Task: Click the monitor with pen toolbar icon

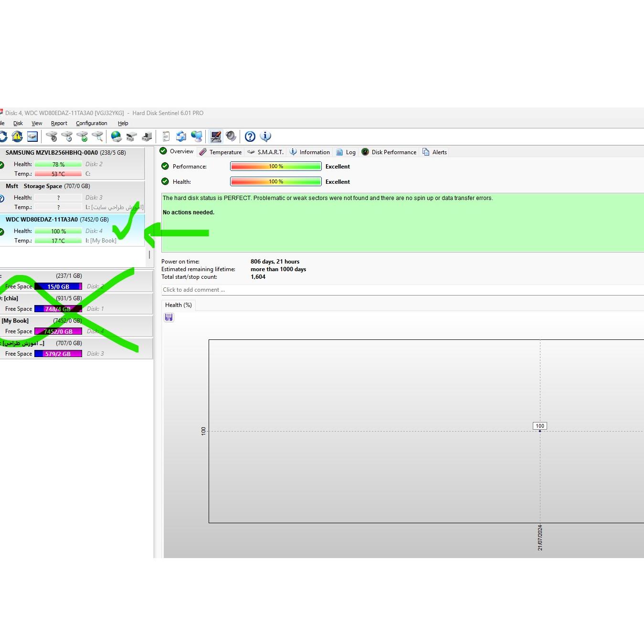Action: pyautogui.click(x=216, y=137)
